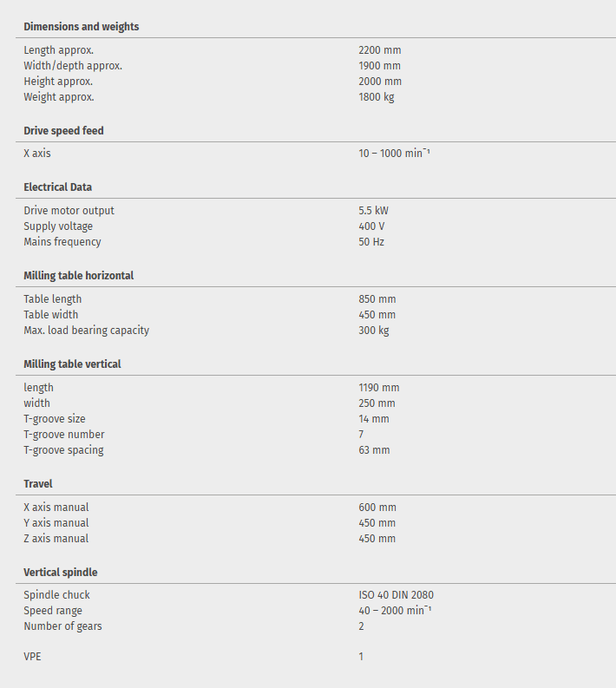The height and width of the screenshot is (688, 616).
Task: Select the T-groove number label
Action: click(x=64, y=435)
